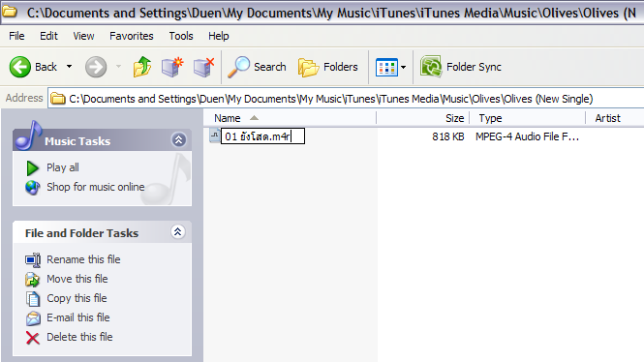Click the Play all link
Image resolution: width=644 pixels, height=362 pixels.
pos(62,167)
